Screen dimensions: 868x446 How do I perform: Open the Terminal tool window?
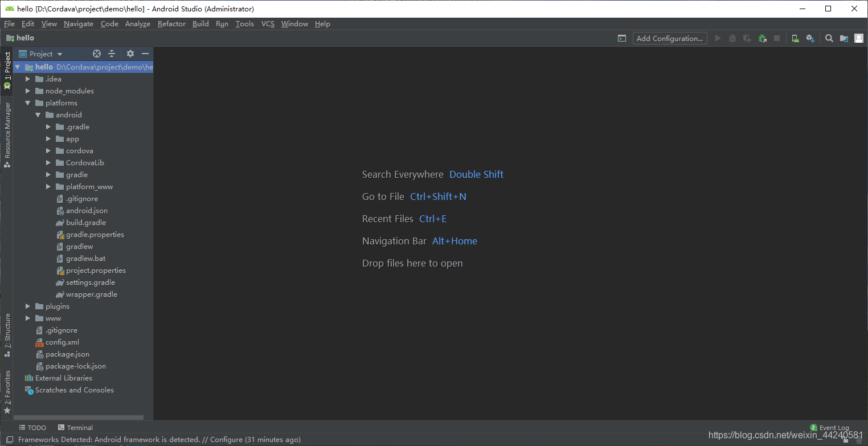75,427
